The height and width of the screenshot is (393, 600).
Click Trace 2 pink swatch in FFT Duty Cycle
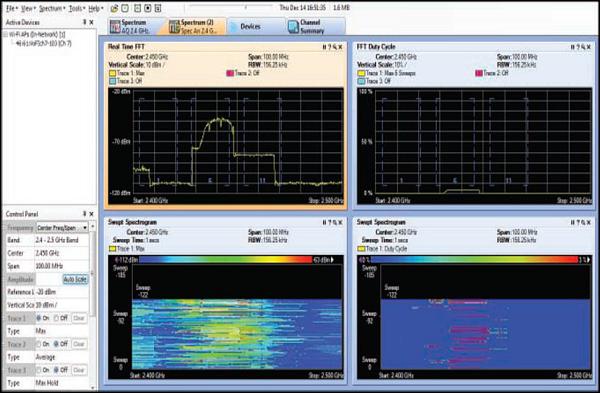pyautogui.click(x=479, y=73)
